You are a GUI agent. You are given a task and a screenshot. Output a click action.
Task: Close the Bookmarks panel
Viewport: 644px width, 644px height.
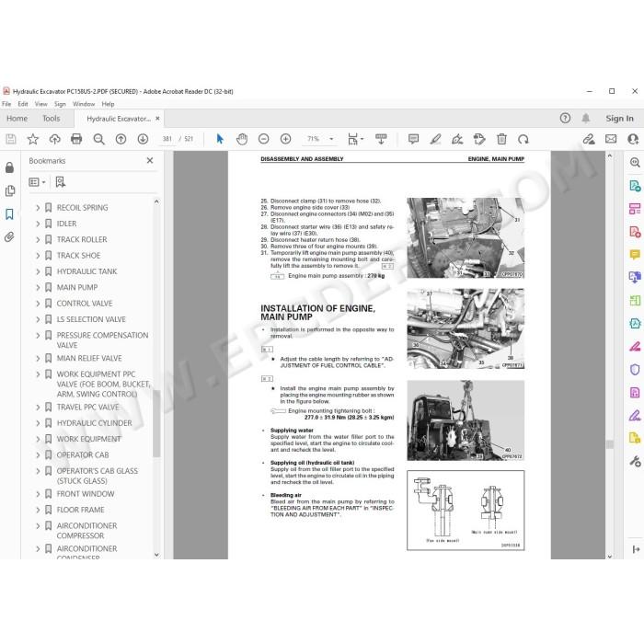[150, 161]
